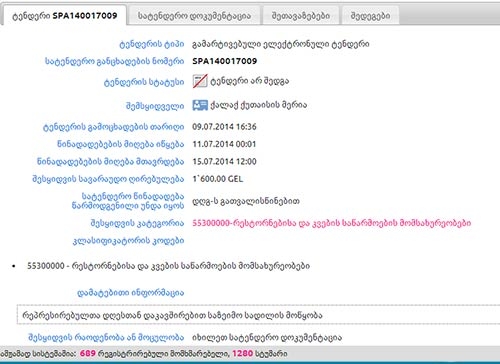500x364 pixels.
Task: Click the 1280 guests count in status bar
Action: point(242,354)
